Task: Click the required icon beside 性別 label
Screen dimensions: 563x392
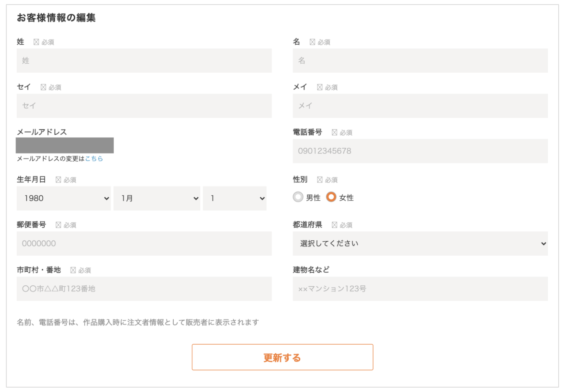Action: pos(320,180)
